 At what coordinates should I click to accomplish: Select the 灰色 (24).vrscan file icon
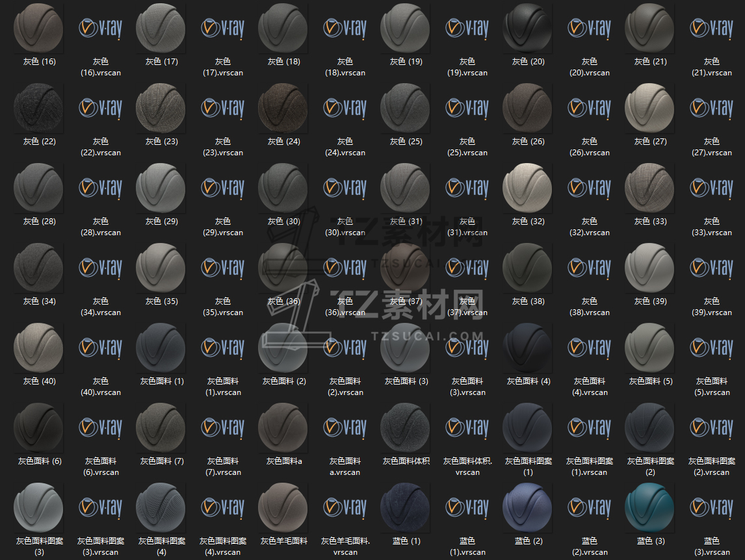pyautogui.click(x=345, y=108)
